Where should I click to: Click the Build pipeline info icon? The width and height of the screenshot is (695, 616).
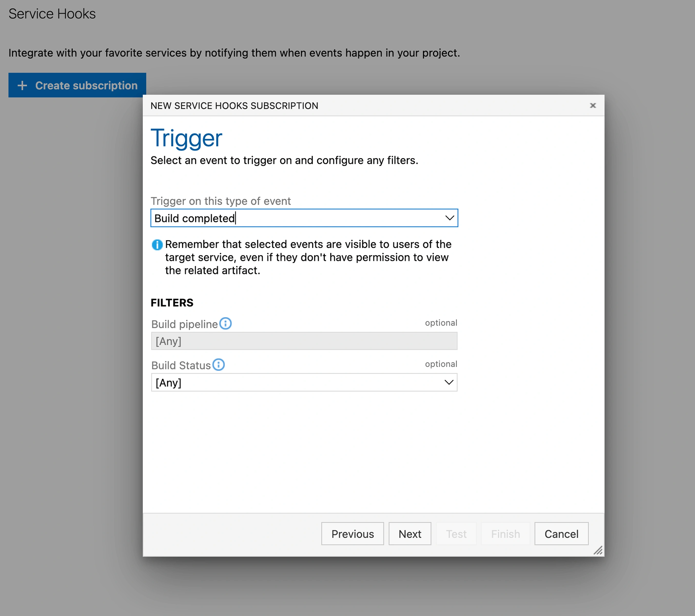[x=225, y=323]
